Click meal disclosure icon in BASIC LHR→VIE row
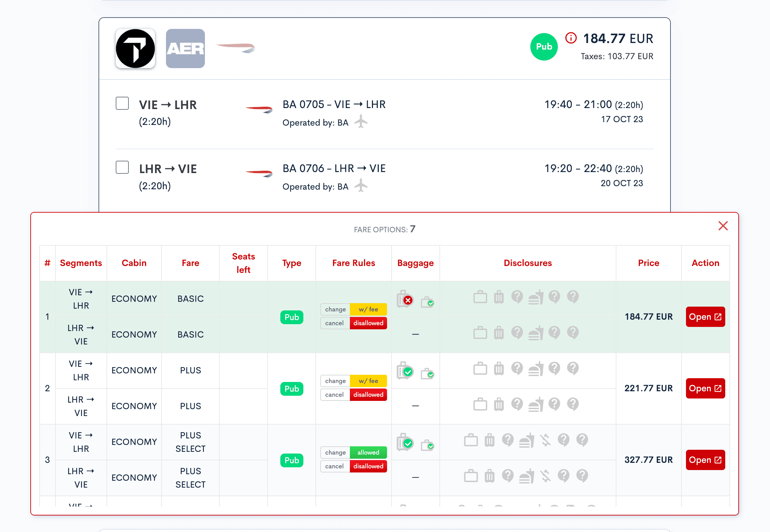This screenshot has height=532, width=770. coord(536,333)
